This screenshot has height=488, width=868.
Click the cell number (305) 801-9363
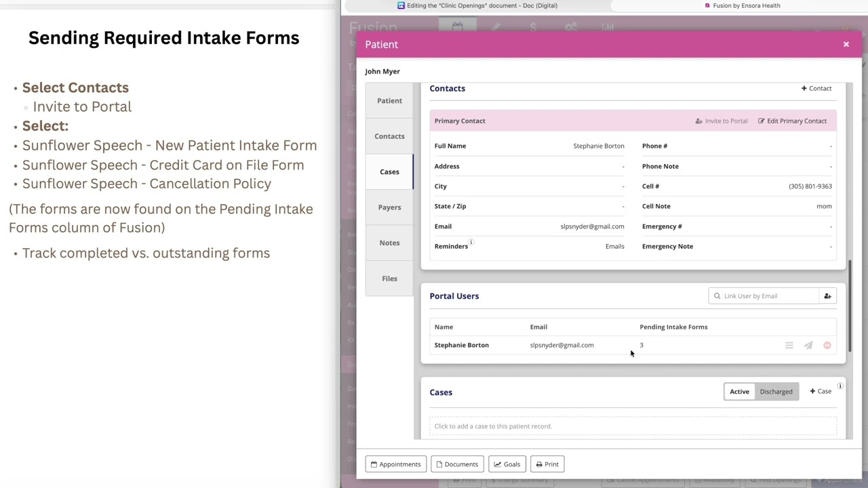pyautogui.click(x=810, y=186)
